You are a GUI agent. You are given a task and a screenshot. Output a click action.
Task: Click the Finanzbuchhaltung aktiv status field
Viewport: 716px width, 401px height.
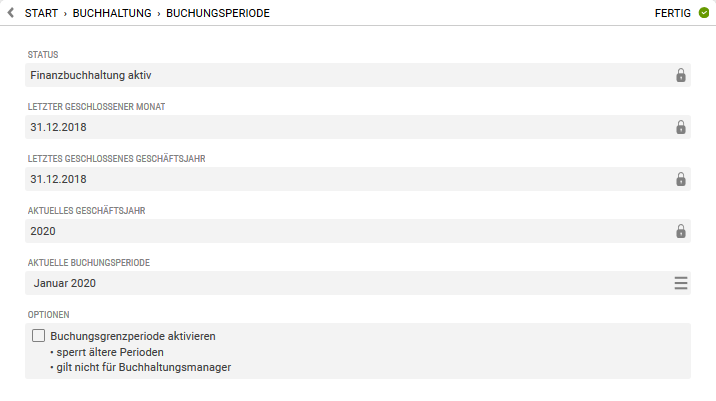(358, 75)
